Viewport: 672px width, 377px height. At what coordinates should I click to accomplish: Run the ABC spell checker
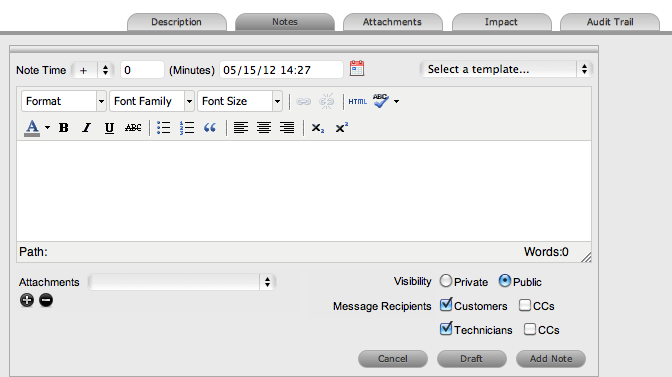(381, 101)
